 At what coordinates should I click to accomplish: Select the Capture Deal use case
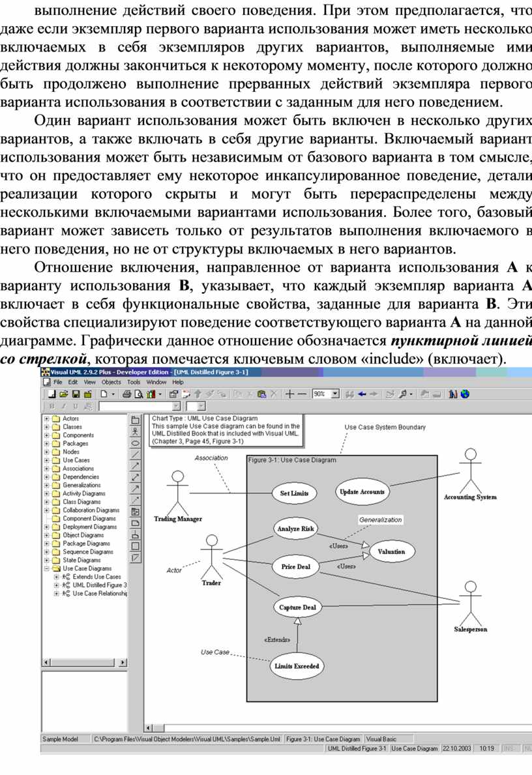coord(297,607)
